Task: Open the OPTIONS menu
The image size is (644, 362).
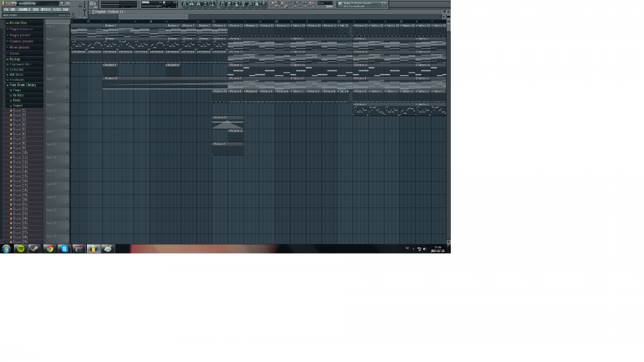Action: point(46,9)
